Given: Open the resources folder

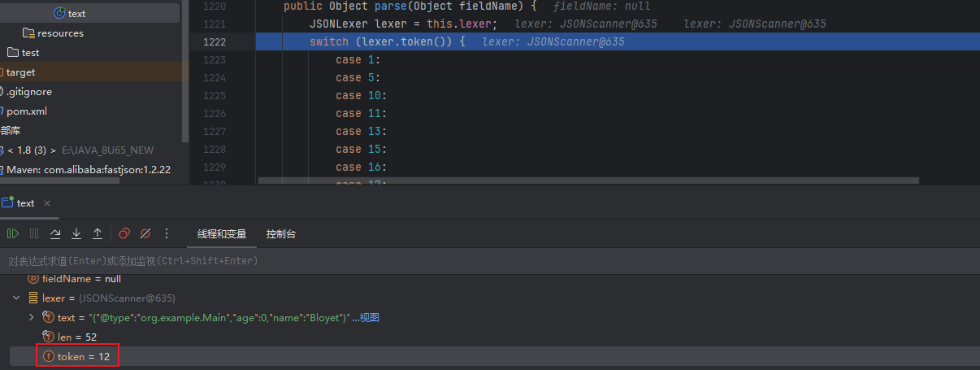Looking at the screenshot, I should point(60,33).
